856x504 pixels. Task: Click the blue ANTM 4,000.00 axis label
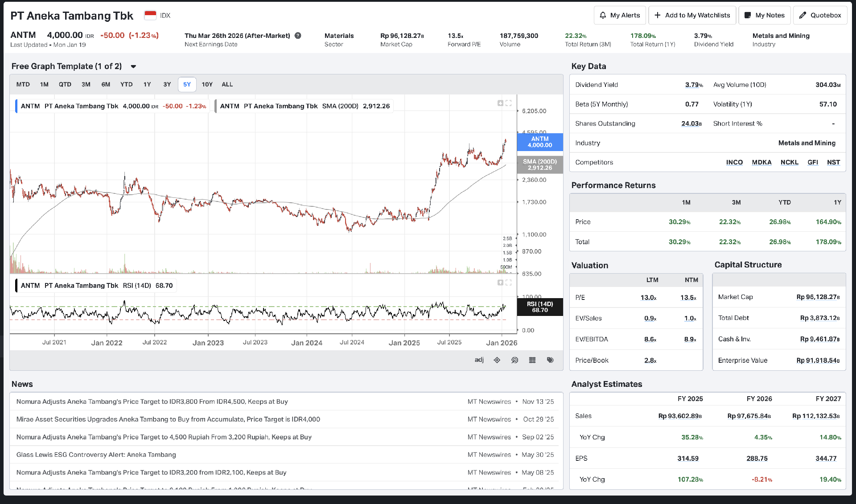(x=539, y=142)
